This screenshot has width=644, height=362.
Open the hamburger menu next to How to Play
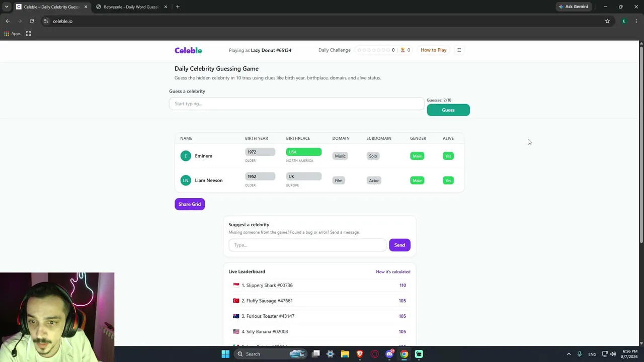[x=459, y=50]
